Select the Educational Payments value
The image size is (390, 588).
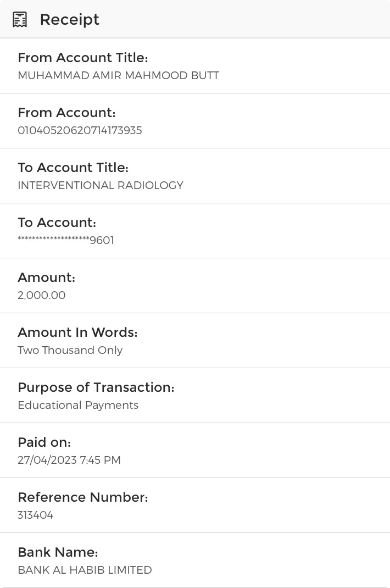[x=78, y=406]
